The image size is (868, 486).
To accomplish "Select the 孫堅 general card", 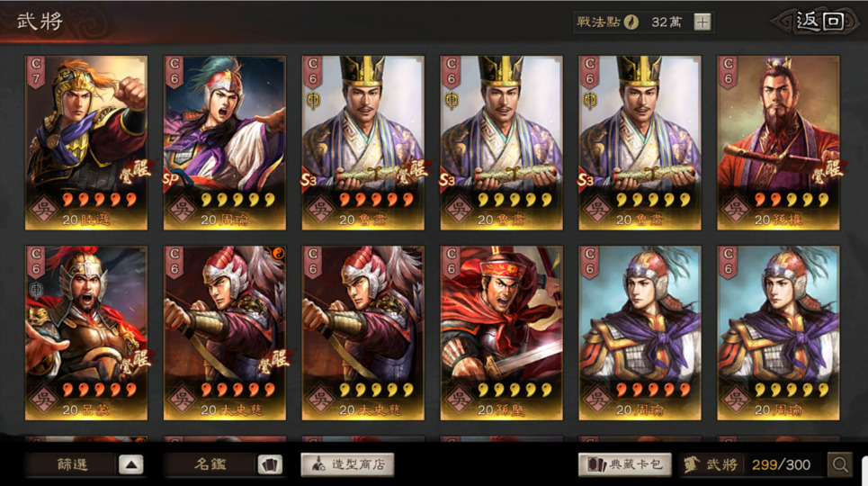I will click(x=502, y=332).
